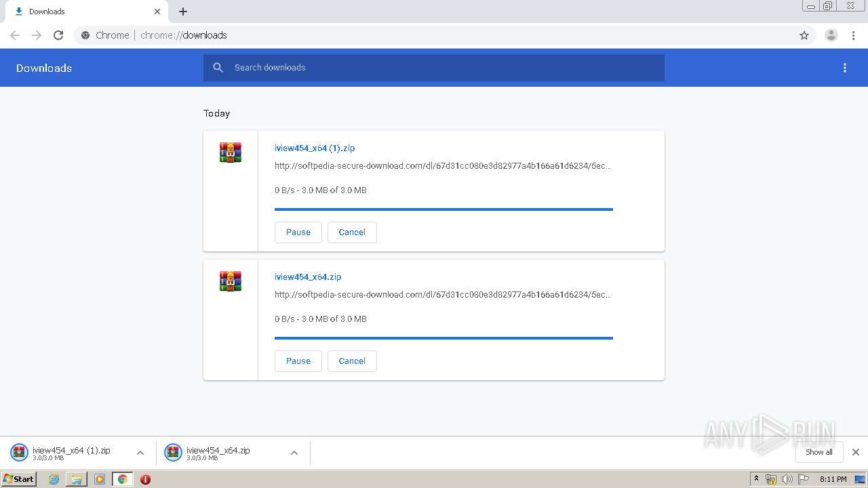Screen dimensions: 868x488
Task: Click the Downloads page title
Action: coord(44,68)
